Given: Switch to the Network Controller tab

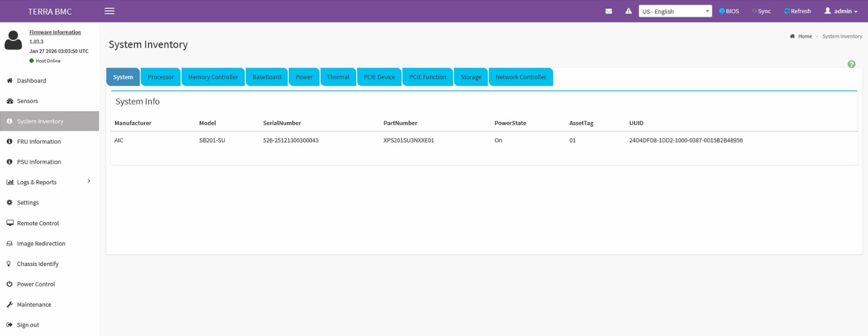Looking at the screenshot, I should 521,77.
